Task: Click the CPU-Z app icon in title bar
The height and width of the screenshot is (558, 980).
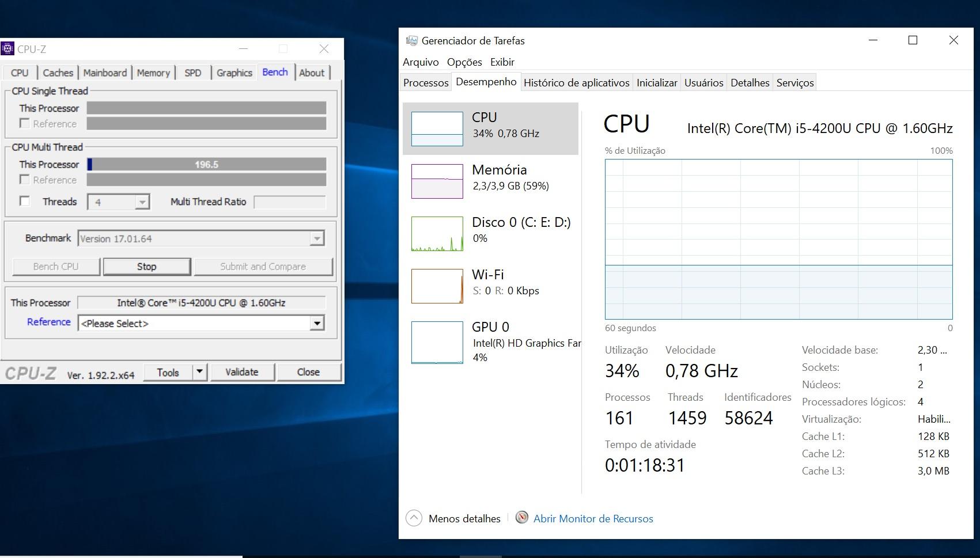Action: pyautogui.click(x=7, y=48)
